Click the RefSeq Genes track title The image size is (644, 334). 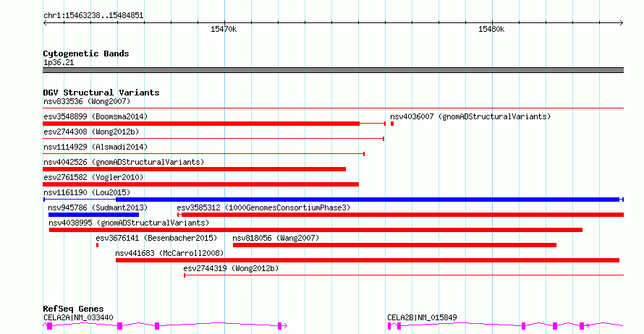tap(73, 309)
